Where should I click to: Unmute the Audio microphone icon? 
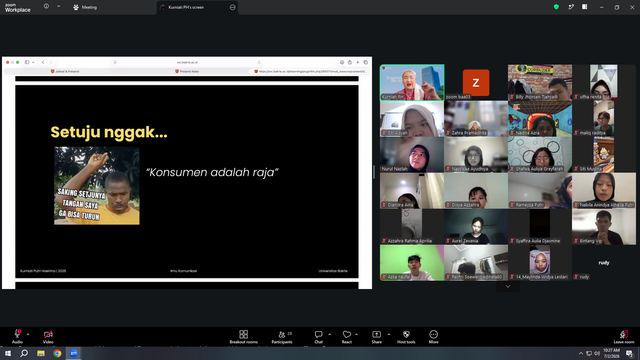(17, 334)
